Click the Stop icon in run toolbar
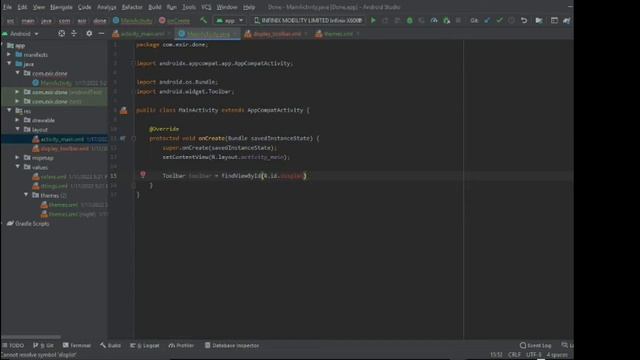This screenshot has width=640, height=360. pyautogui.click(x=458, y=20)
